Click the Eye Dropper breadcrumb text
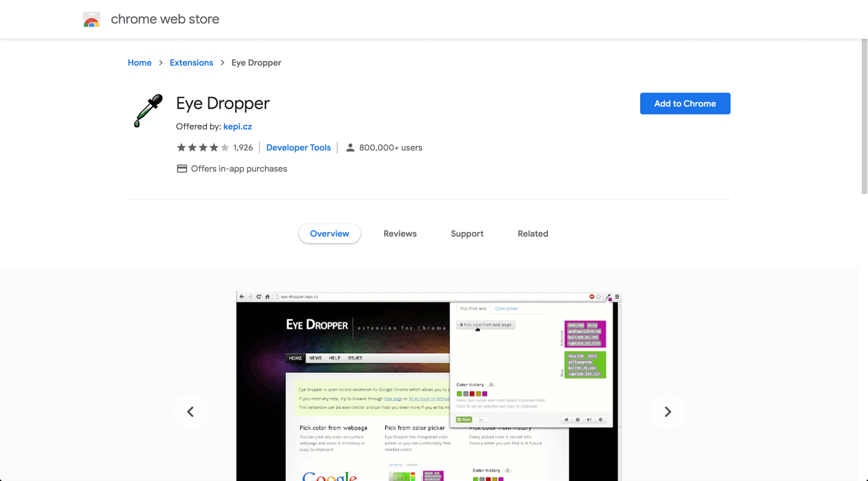Screen dimensions: 868x481 pos(256,62)
